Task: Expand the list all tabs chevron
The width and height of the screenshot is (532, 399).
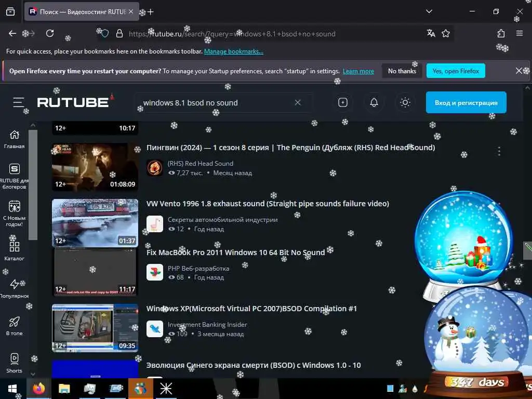Action: [429, 11]
